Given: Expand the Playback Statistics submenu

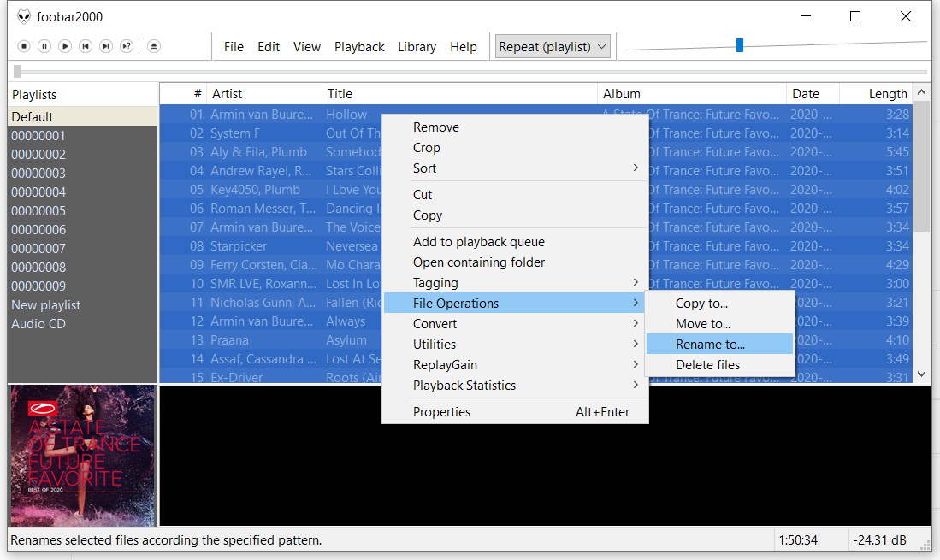Looking at the screenshot, I should pyautogui.click(x=515, y=385).
